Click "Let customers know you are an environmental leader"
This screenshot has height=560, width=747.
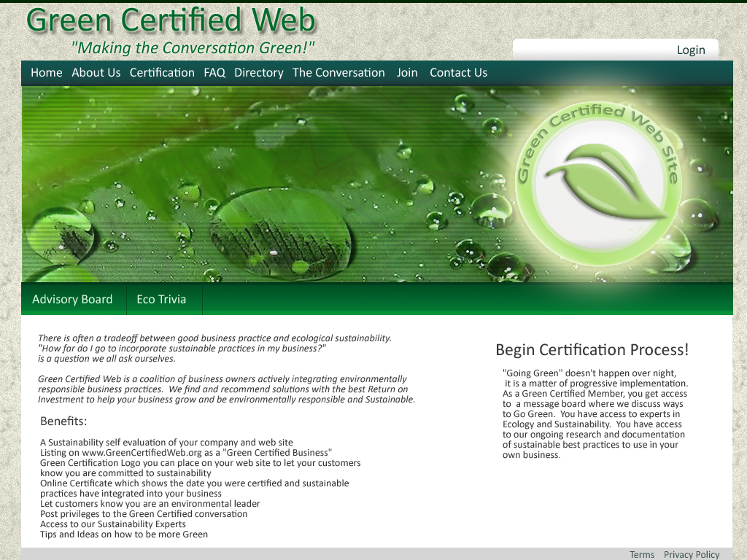(150, 503)
